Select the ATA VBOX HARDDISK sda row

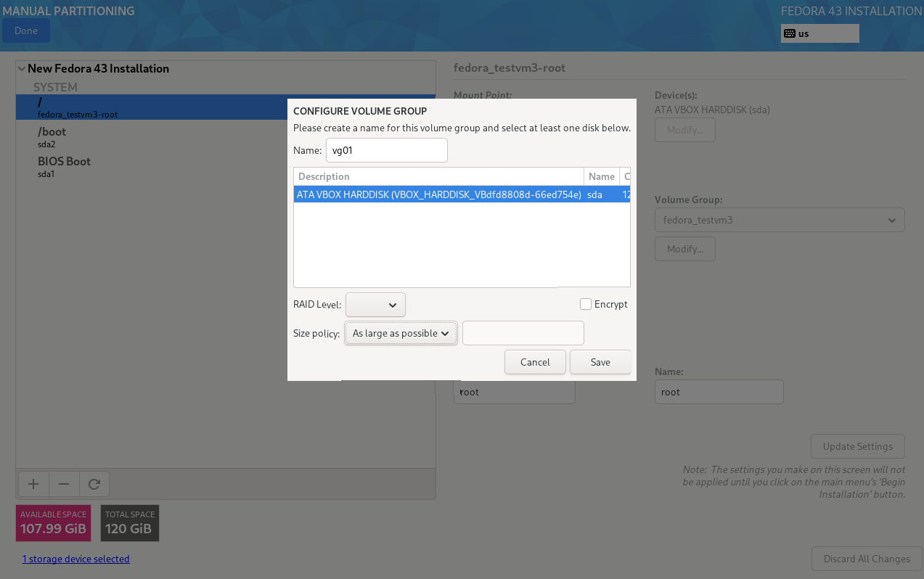tap(438, 194)
